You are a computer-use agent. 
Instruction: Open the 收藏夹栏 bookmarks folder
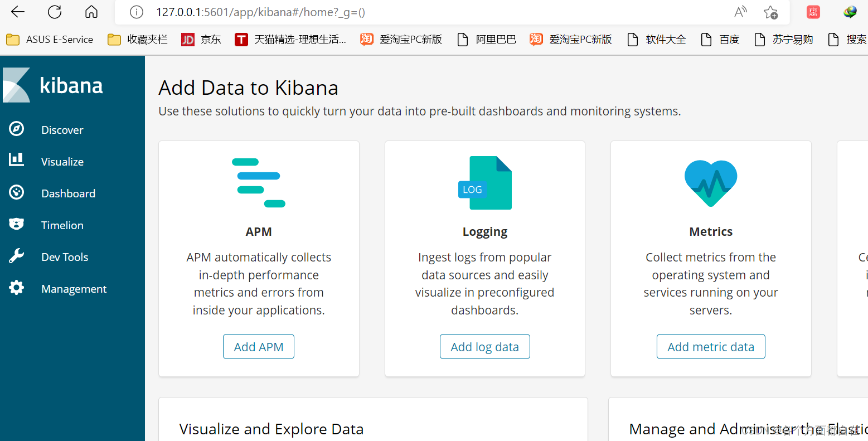(138, 40)
